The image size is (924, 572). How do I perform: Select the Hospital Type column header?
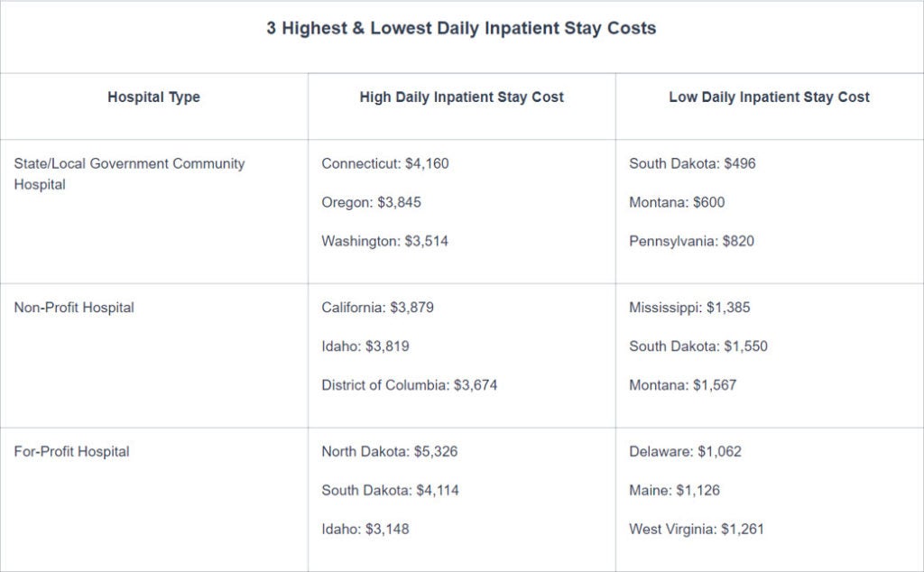[153, 97]
